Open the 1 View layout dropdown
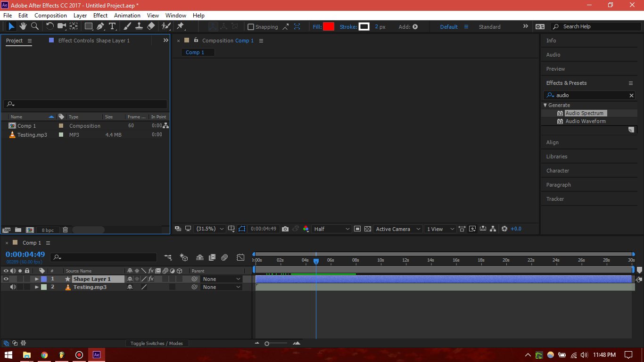The width and height of the screenshot is (644, 362). (x=440, y=229)
